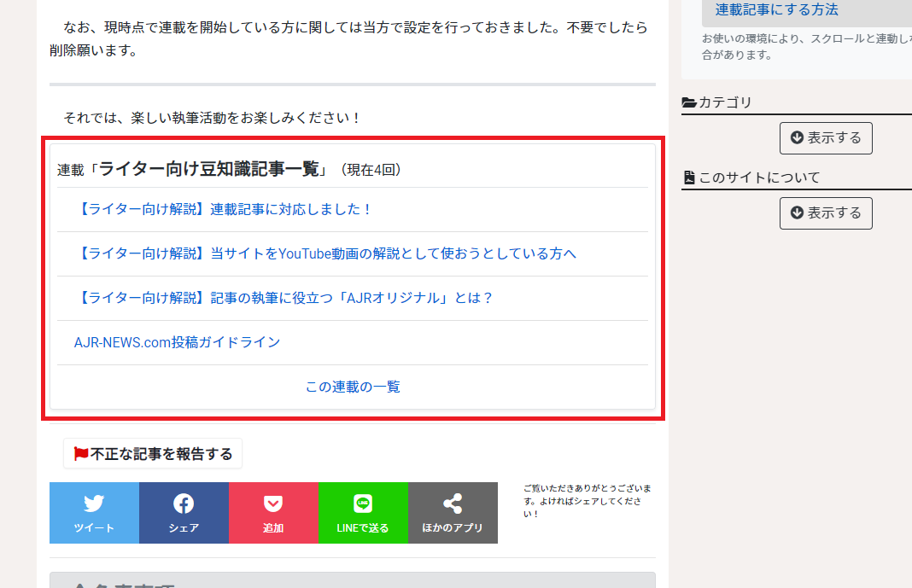This screenshot has width=912, height=588.
Task: Expand カテゴリ with its 表示する button
Action: [x=826, y=137]
